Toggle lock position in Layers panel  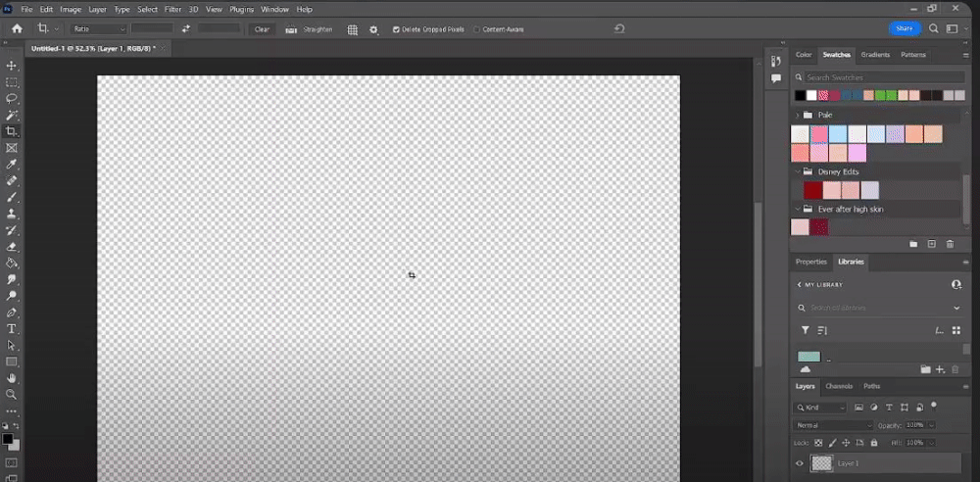847,443
